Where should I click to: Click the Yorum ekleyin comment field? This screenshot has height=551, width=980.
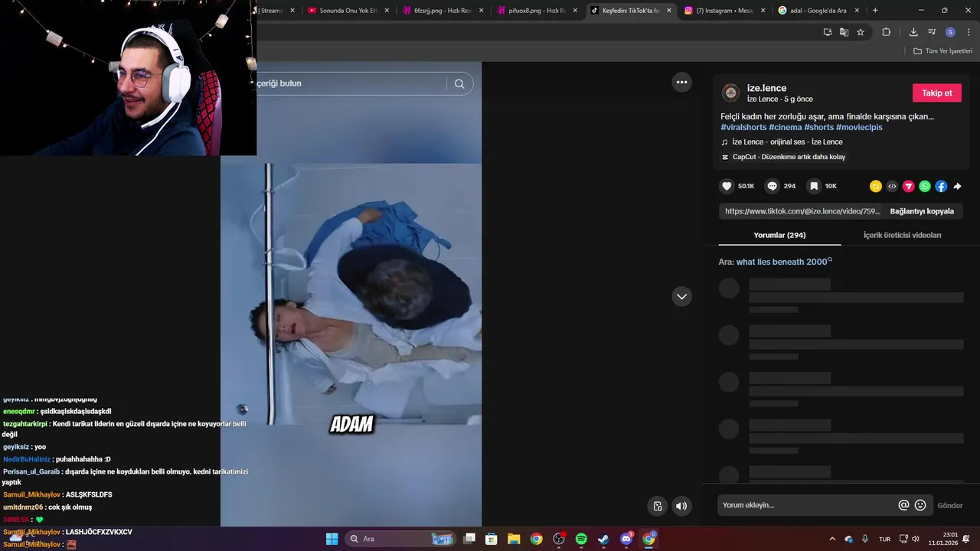click(808, 505)
